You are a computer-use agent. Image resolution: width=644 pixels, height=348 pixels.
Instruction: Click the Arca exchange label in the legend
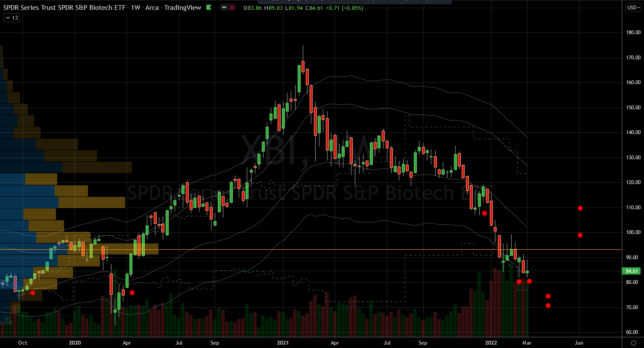click(x=152, y=8)
